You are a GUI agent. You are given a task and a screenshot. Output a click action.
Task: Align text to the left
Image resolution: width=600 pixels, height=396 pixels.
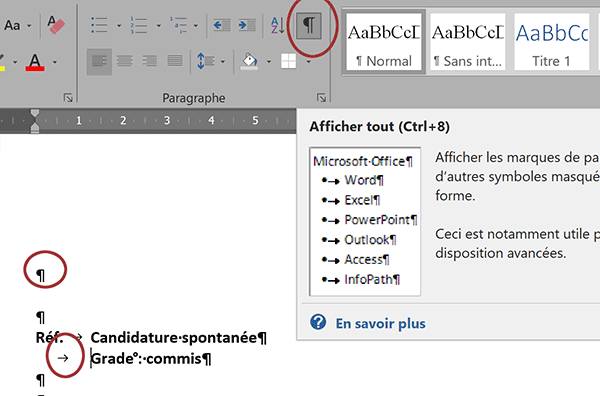(99, 61)
